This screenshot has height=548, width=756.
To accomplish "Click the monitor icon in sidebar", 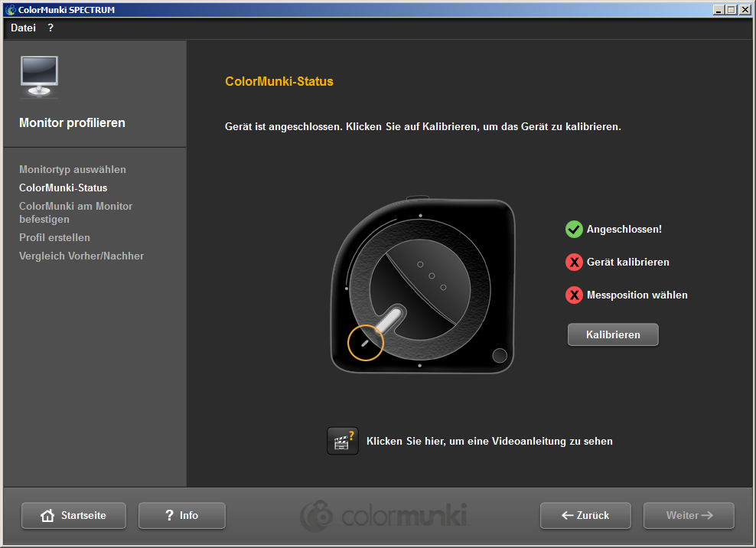I will [x=39, y=77].
